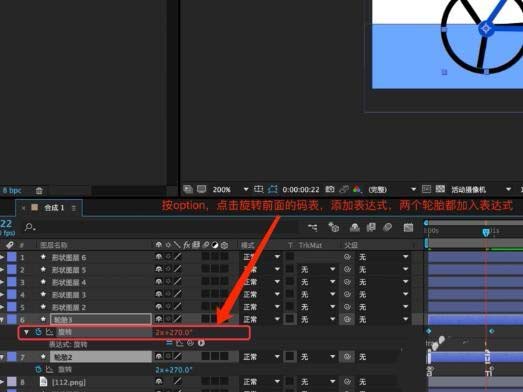Expand layer 8 [112.png] triangle
This screenshot has width=523, height=392.
coord(2,382)
